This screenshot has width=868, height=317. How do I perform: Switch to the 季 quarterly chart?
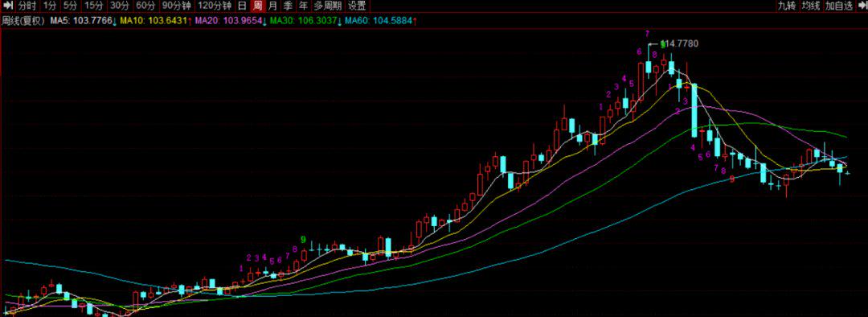(x=288, y=6)
